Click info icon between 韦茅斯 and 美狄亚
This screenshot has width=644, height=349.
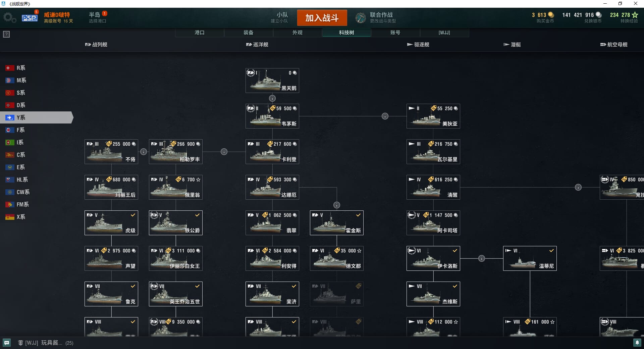point(385,116)
